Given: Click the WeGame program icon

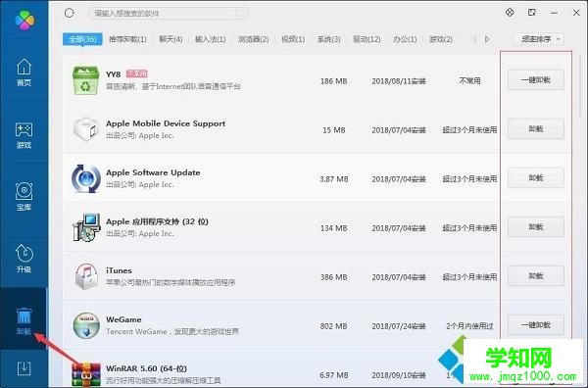Looking at the screenshot, I should (x=86, y=325).
